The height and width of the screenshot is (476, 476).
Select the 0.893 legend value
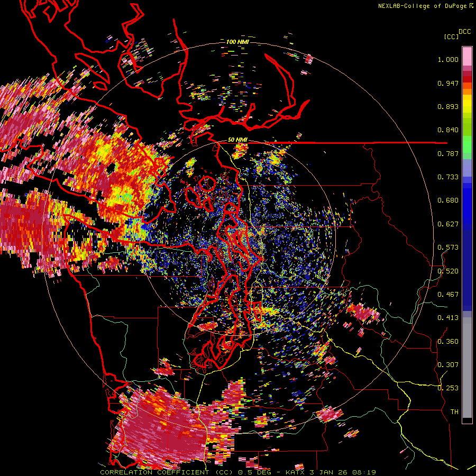click(x=448, y=106)
